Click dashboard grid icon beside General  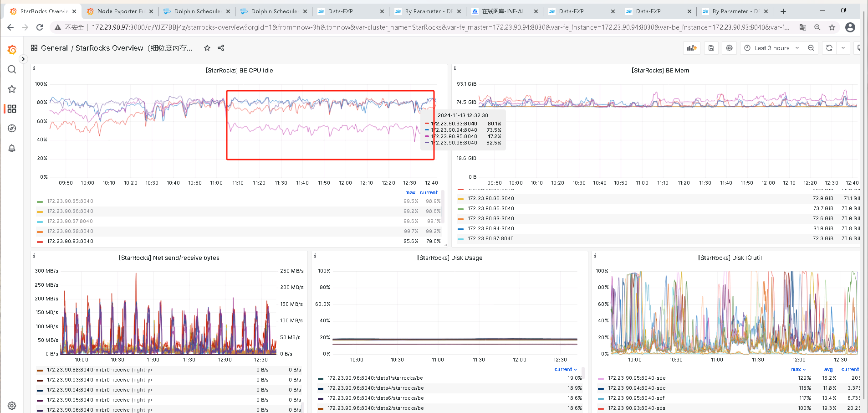(x=34, y=48)
